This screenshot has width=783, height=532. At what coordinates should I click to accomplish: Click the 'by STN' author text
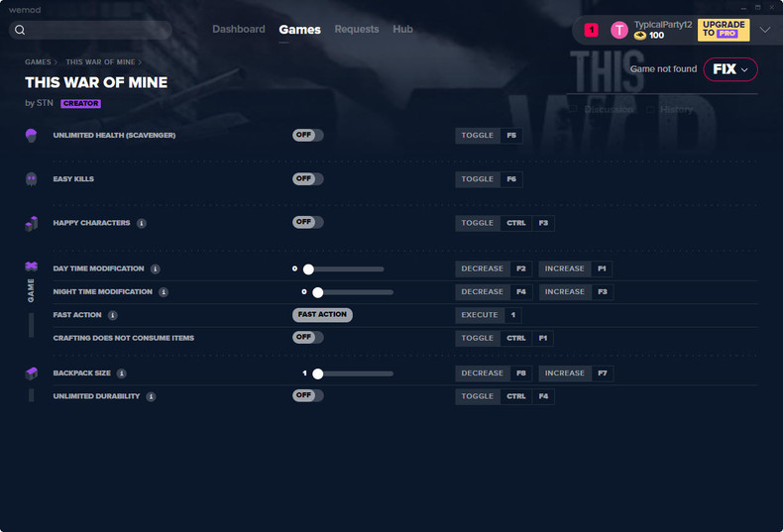(x=39, y=103)
